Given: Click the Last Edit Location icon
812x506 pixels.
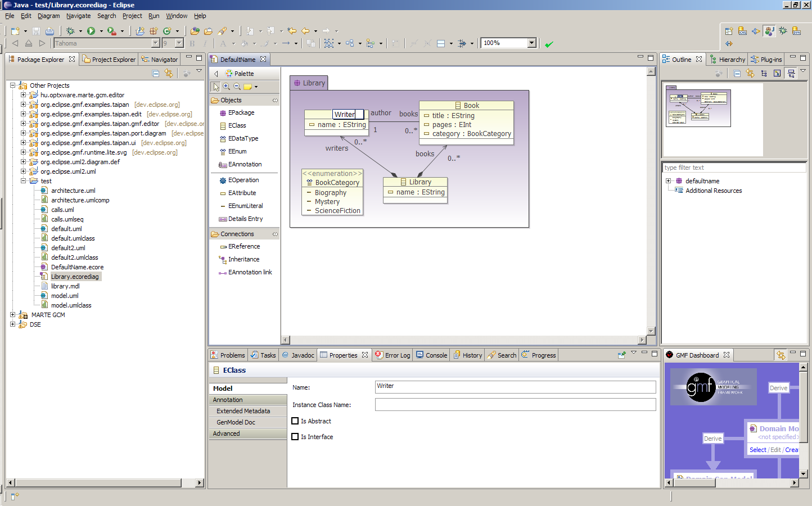Looking at the screenshot, I should 292,31.
